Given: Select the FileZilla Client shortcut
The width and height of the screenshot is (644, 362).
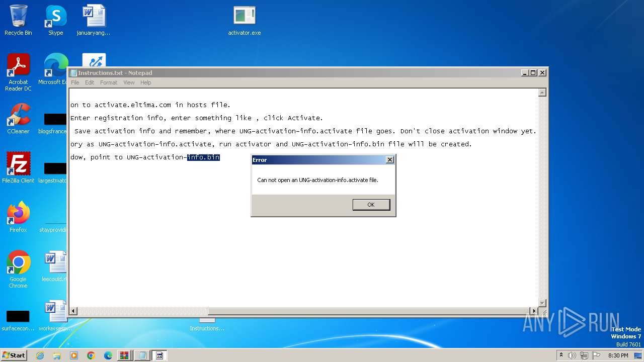Looking at the screenshot, I should [18, 168].
